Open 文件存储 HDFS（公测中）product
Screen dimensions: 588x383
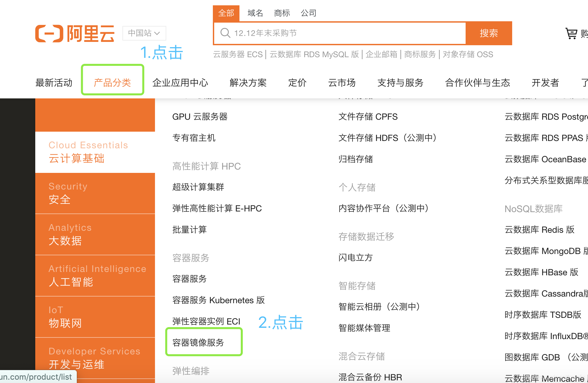click(x=387, y=138)
